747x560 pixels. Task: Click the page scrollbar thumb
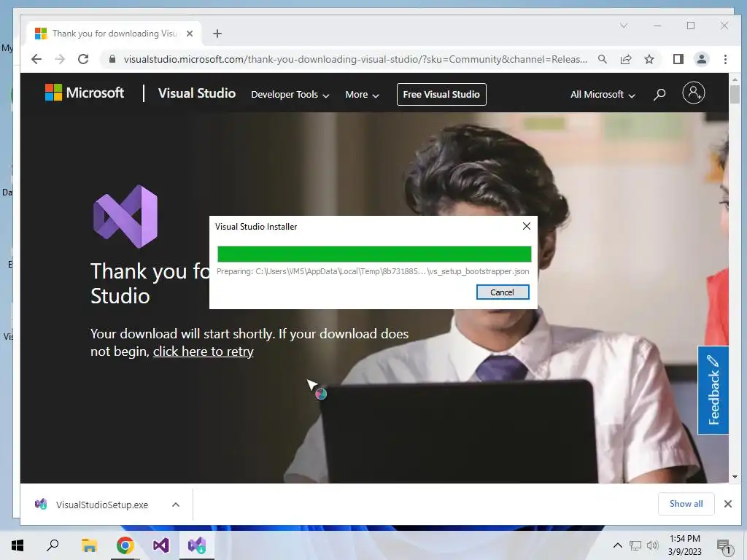735,94
